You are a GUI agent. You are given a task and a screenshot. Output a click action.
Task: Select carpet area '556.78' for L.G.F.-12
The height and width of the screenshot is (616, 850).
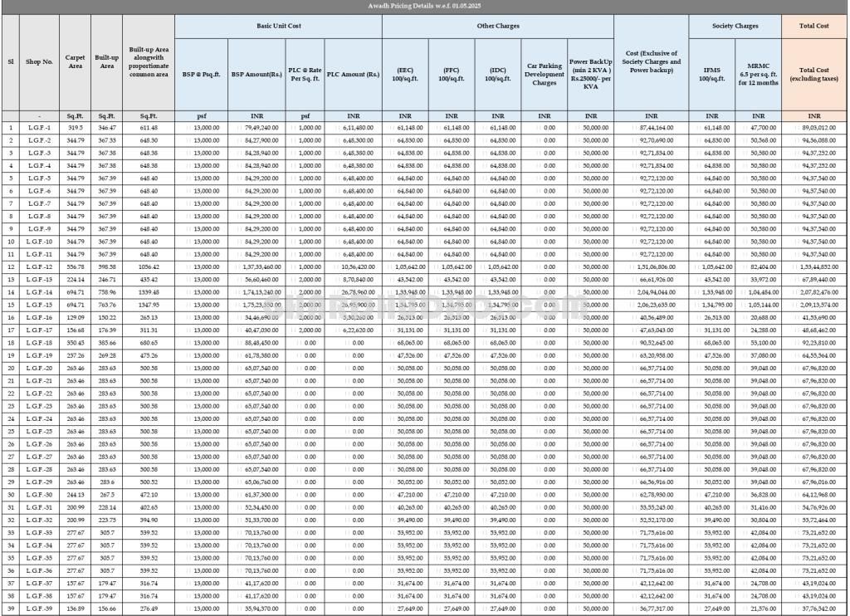(75, 266)
